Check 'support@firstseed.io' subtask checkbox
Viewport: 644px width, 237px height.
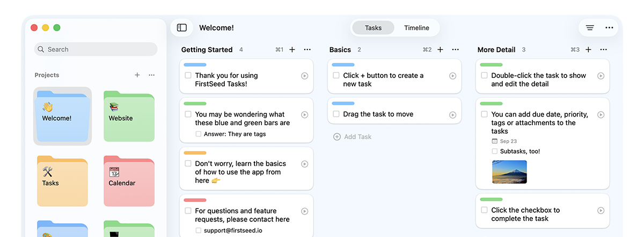click(199, 231)
